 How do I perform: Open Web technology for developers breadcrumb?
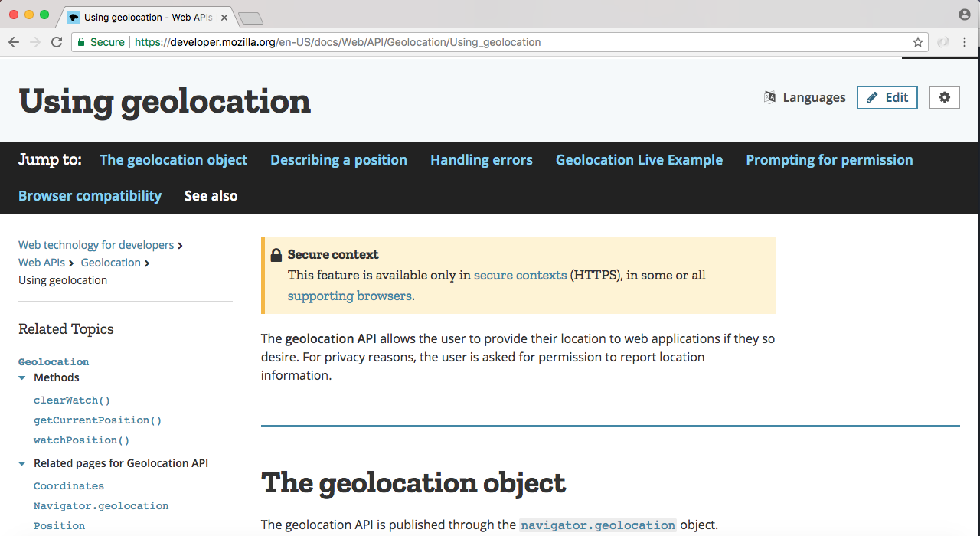(96, 245)
